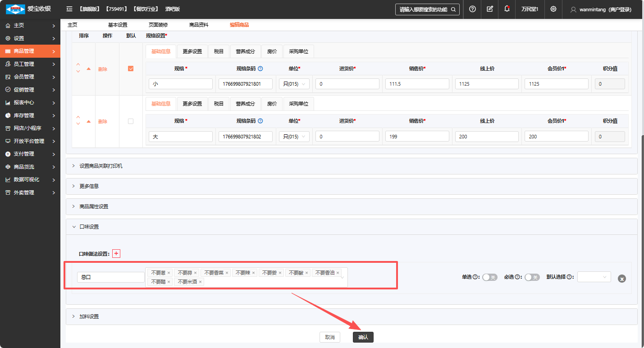Move the 小 spec row to top with solid triangle
The image size is (644, 348).
pos(88,69)
